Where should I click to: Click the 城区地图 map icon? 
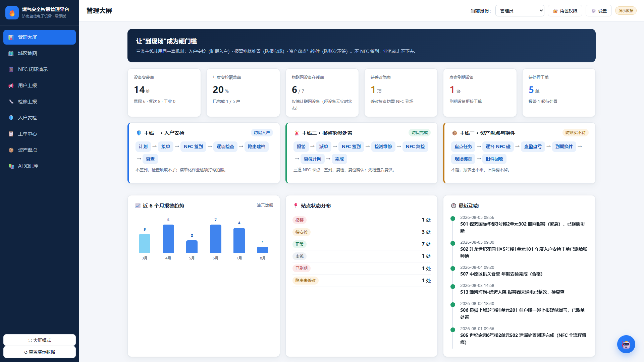11,53
